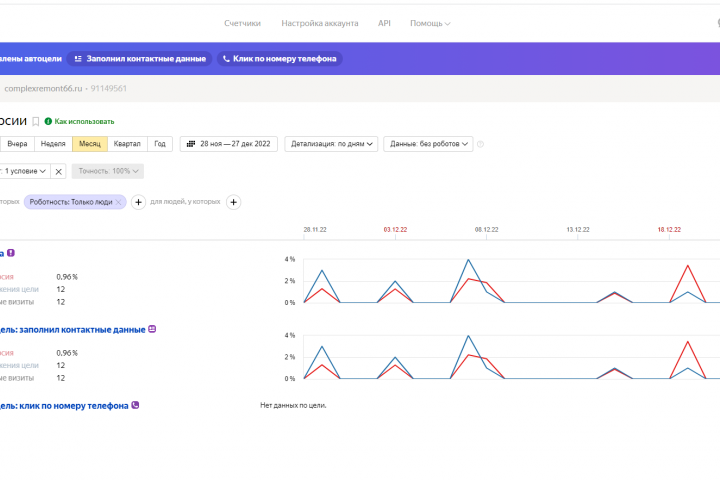Viewport: 720px width, 480px height.
Task: Click timeline date marker 03.12.22
Action: pos(395,229)
